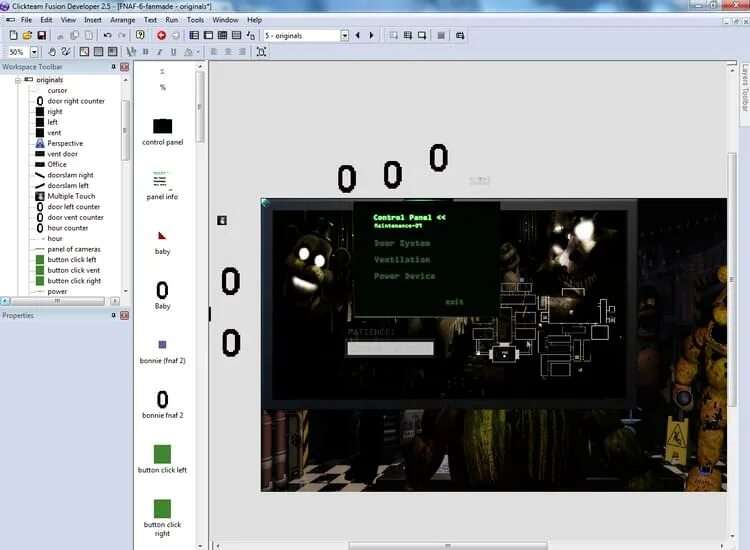750x550 pixels.
Task: Open the Run menu
Action: coord(172,20)
